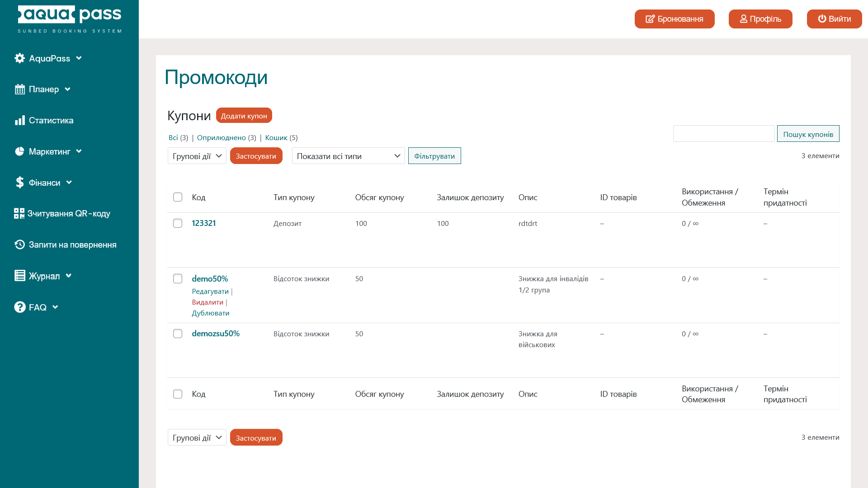The width and height of the screenshot is (868, 488).
Task: Expand the Маркетинг menu chevron
Action: tap(79, 151)
